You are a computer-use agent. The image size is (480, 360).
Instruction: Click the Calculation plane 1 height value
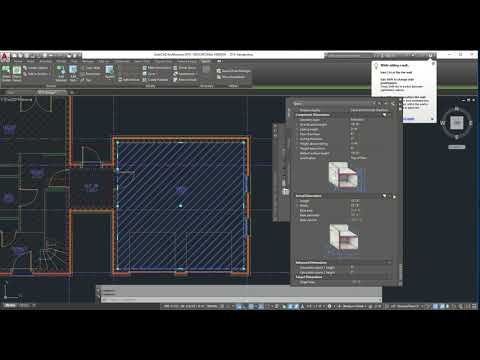pos(370,267)
